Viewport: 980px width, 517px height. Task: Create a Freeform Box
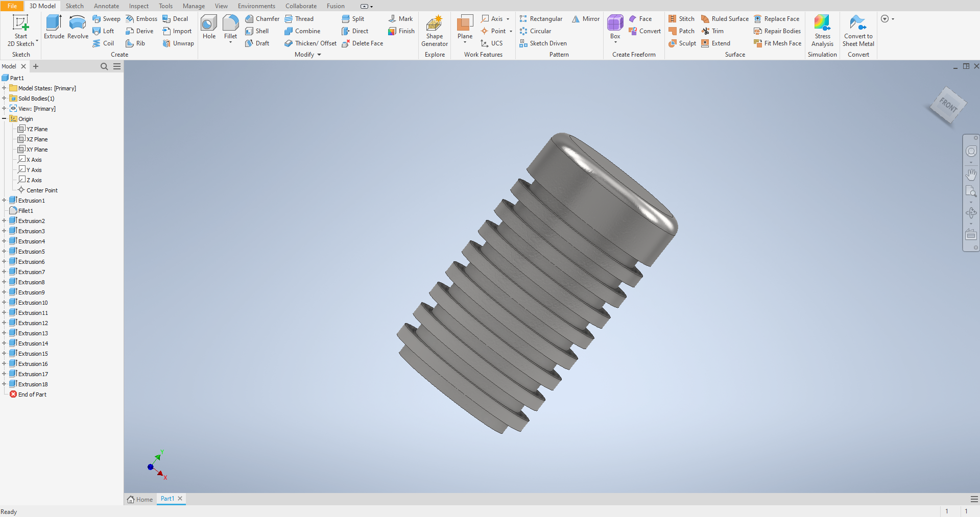(x=615, y=27)
